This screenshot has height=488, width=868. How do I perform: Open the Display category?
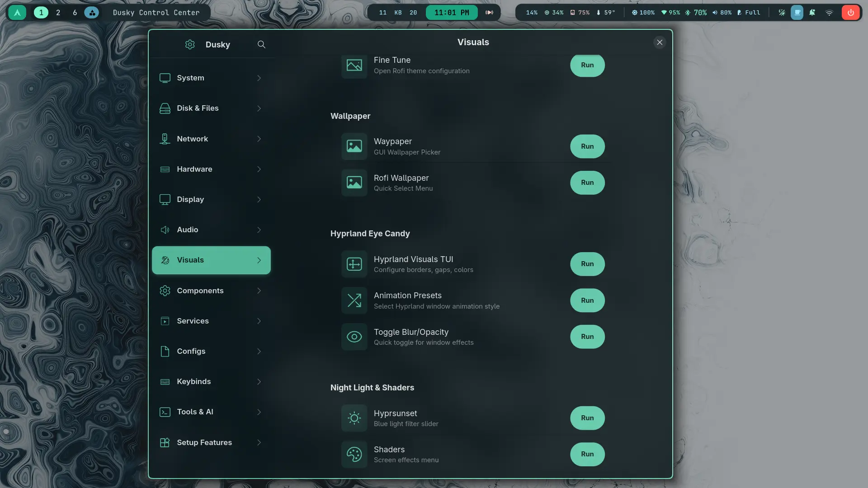pos(211,199)
